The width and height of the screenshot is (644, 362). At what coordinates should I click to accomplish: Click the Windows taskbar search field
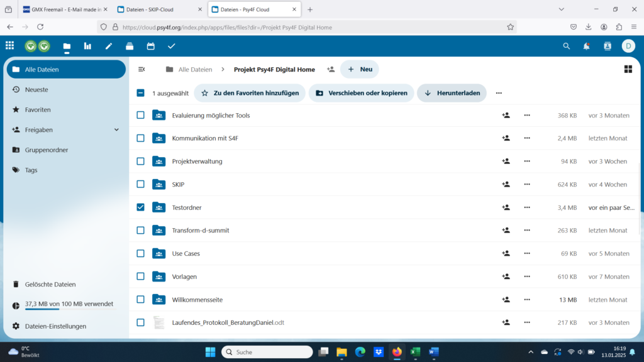coord(267,352)
